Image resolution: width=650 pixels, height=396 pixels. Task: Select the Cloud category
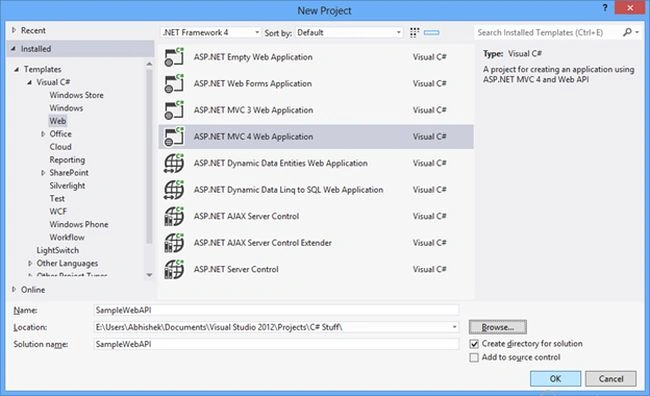(x=61, y=147)
